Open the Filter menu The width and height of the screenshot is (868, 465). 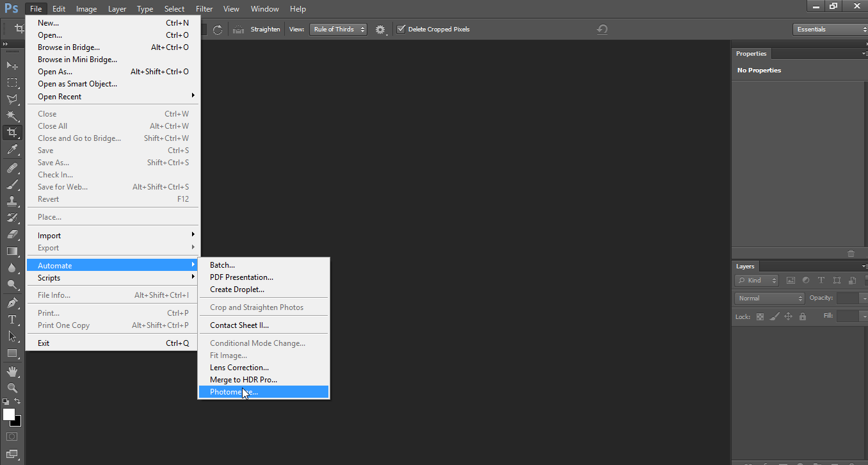[204, 9]
